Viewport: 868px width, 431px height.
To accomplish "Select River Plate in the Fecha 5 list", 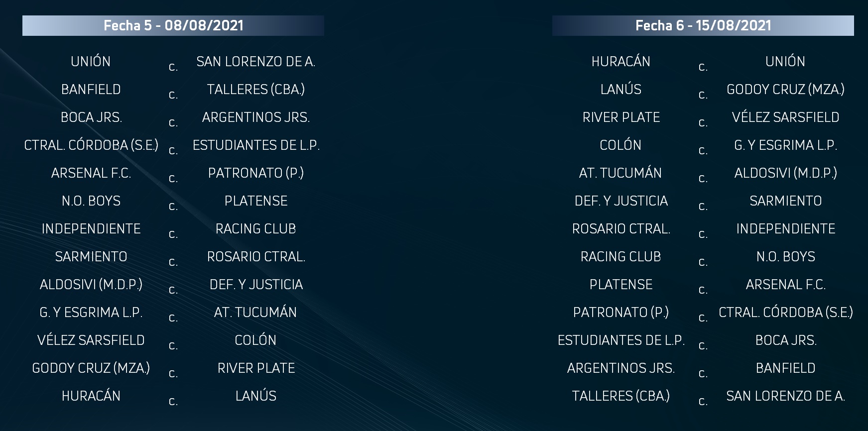I will pos(256,368).
